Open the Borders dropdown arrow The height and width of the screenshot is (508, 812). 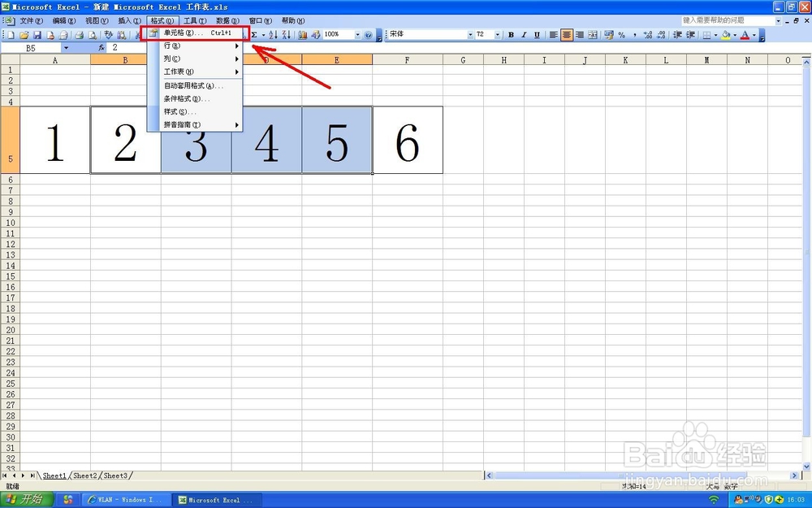tap(715, 35)
